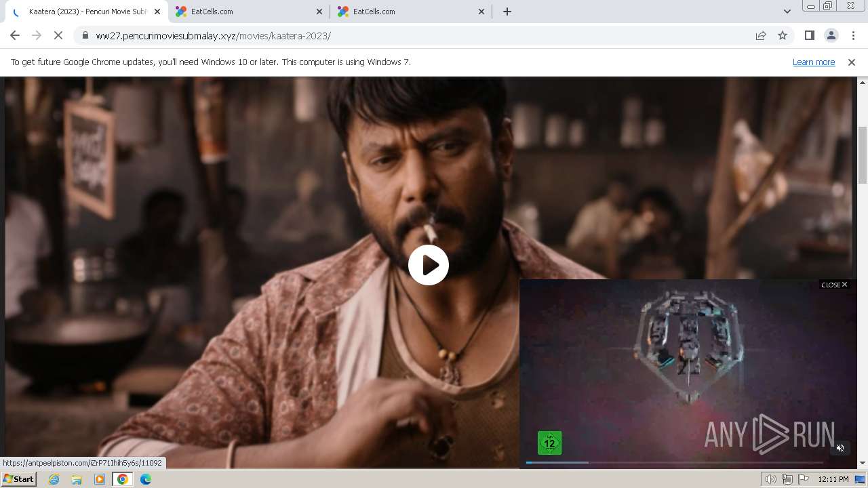Image resolution: width=868 pixels, height=488 pixels.
Task: Close the floating video ad
Action: click(834, 285)
